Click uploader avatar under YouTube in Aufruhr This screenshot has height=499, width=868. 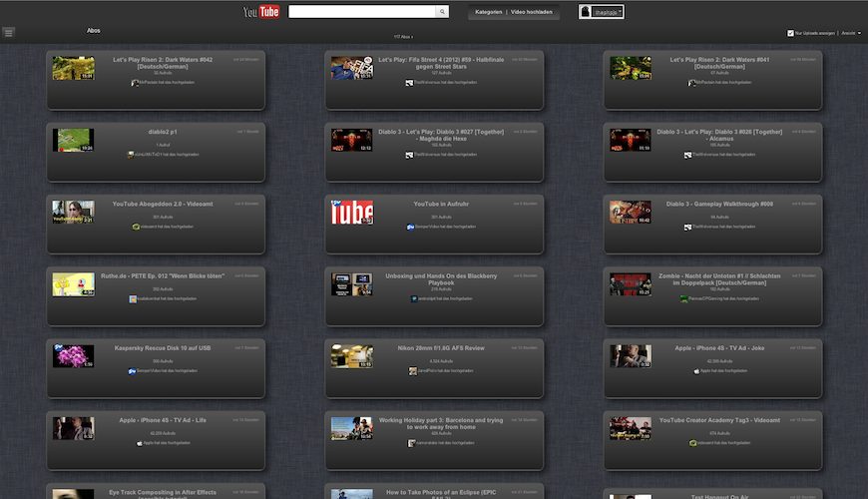point(410,227)
